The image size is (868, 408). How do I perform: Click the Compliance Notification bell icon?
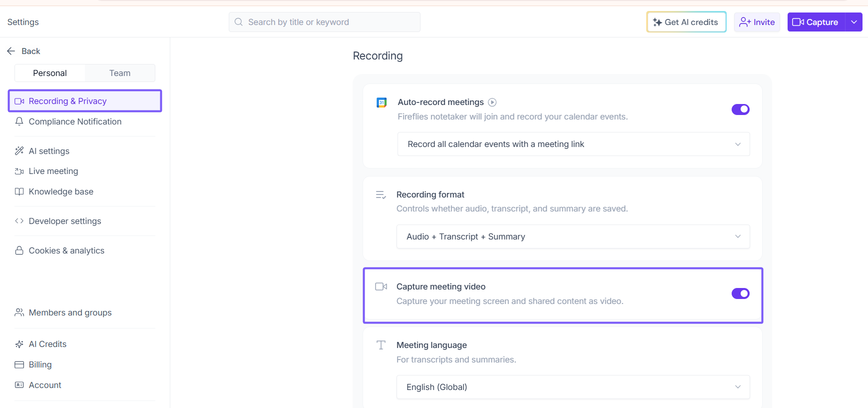(x=19, y=121)
